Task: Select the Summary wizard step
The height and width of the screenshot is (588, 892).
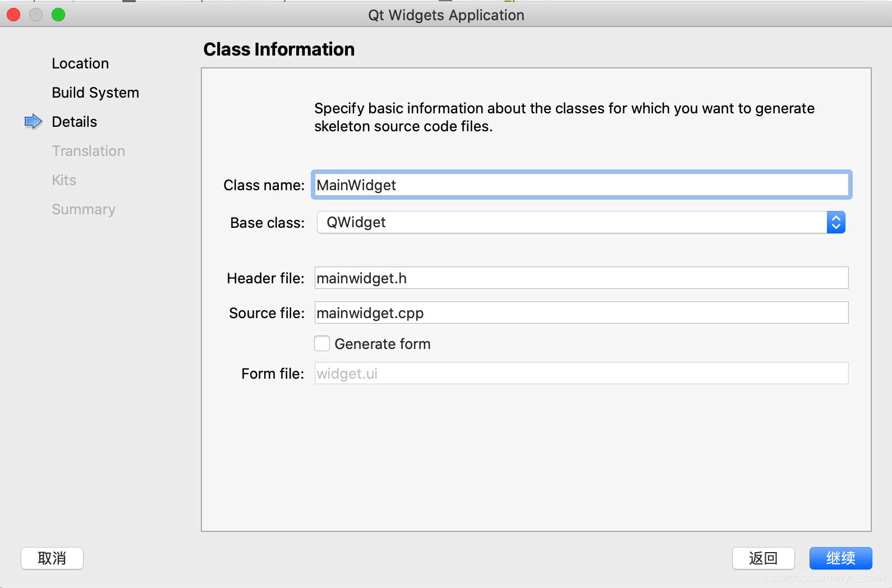Action: pyautogui.click(x=84, y=209)
